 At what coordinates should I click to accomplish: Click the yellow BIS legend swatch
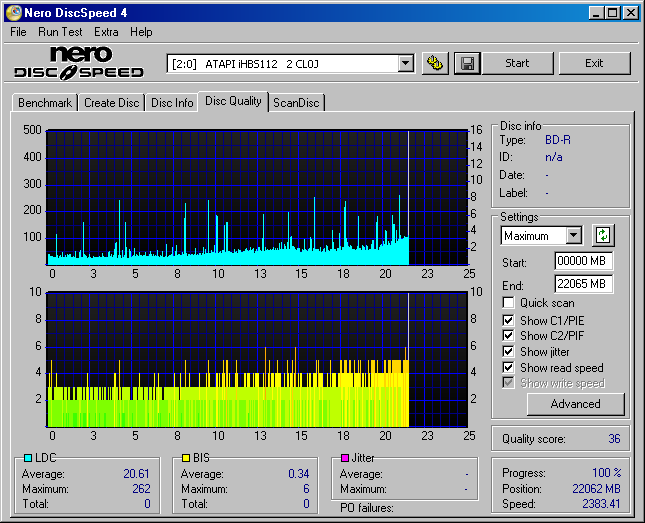tap(186, 458)
